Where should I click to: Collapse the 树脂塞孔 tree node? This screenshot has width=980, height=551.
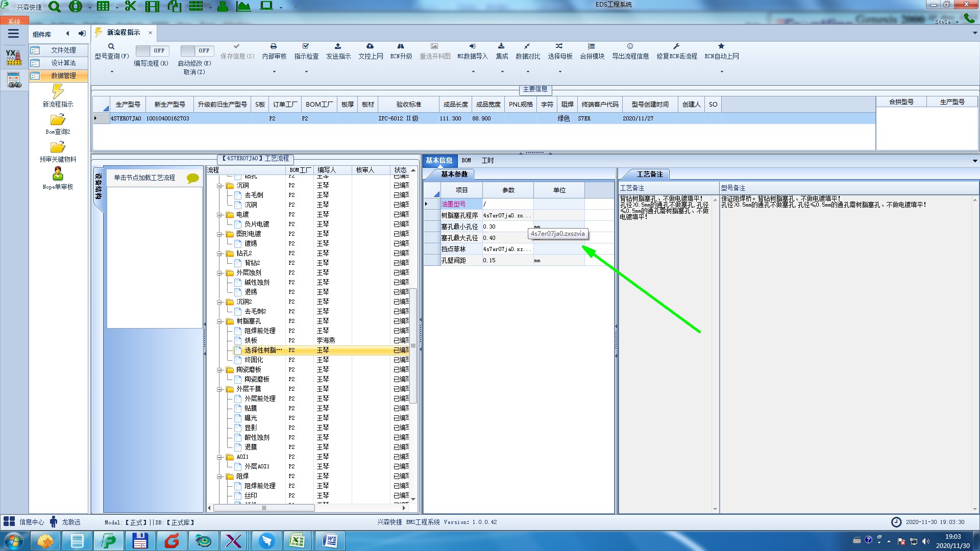click(x=219, y=321)
